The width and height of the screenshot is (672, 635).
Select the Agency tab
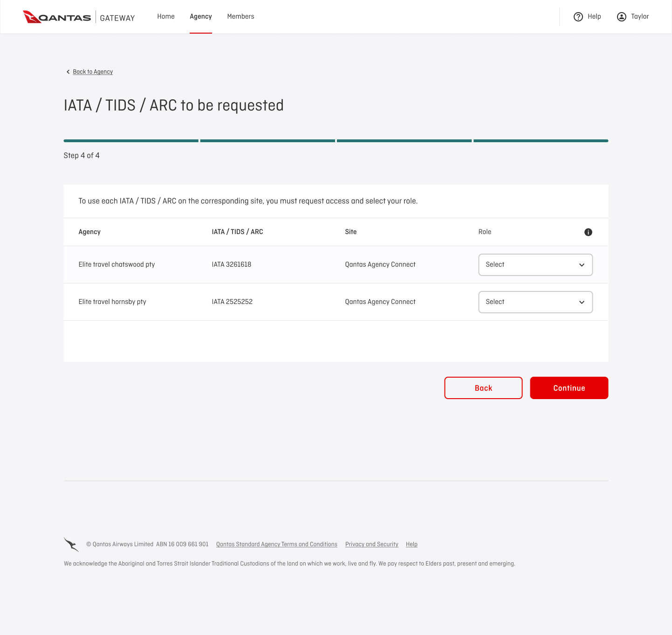[x=201, y=16]
